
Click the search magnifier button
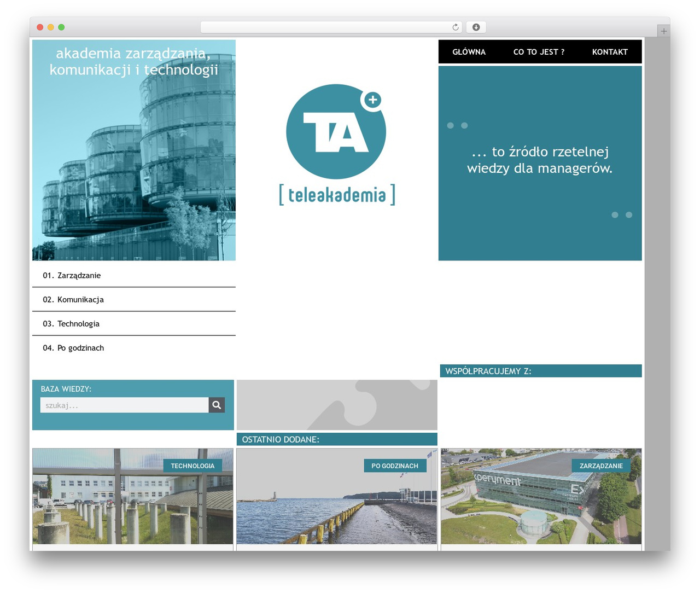tap(217, 405)
